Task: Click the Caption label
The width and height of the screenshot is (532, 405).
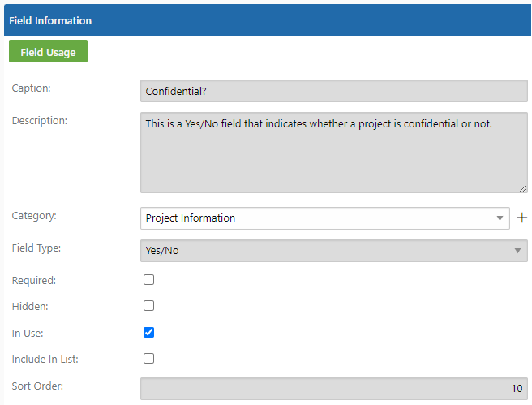Action: [x=31, y=88]
